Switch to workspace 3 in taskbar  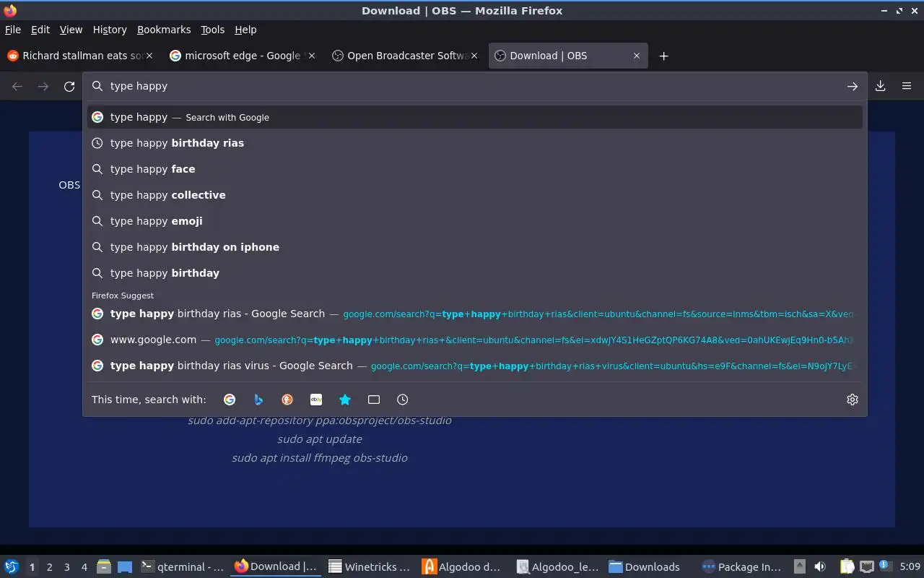[x=67, y=567]
